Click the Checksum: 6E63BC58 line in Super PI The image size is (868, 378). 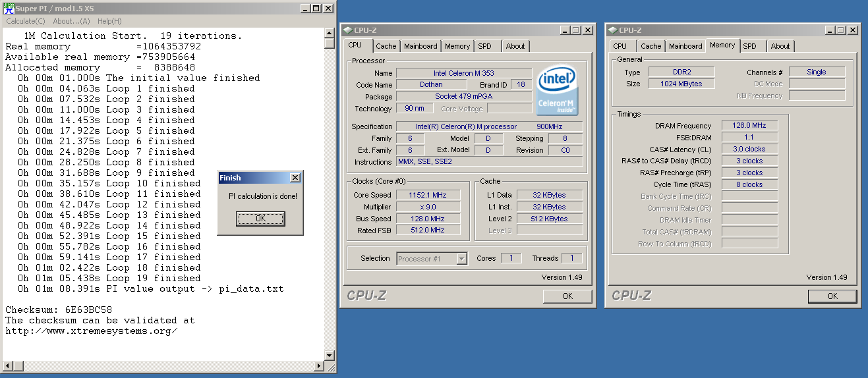coord(59,310)
